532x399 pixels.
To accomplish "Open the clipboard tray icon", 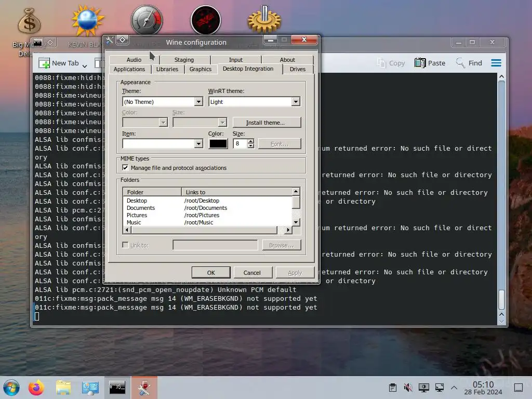I will 393,388.
